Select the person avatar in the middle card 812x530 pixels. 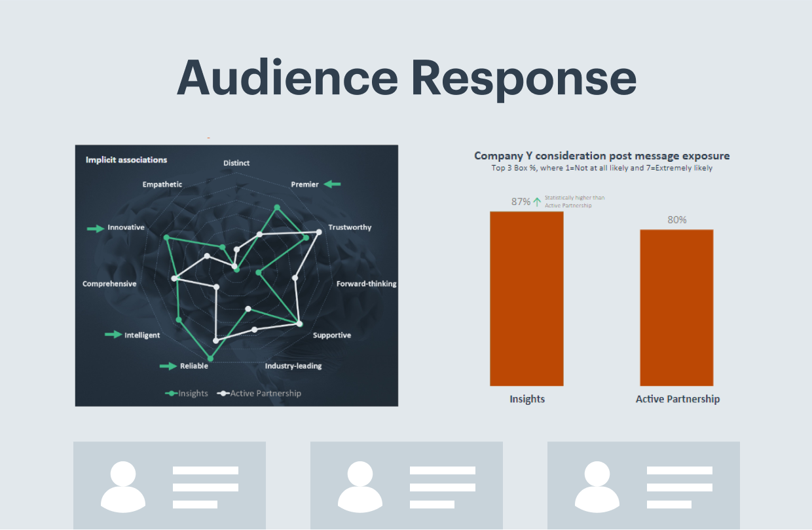point(361,486)
